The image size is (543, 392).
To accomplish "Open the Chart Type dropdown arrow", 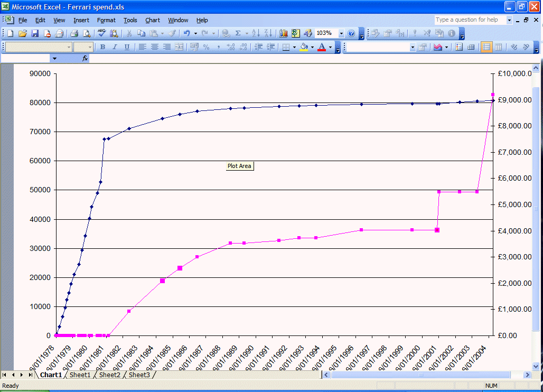I will (x=446, y=47).
